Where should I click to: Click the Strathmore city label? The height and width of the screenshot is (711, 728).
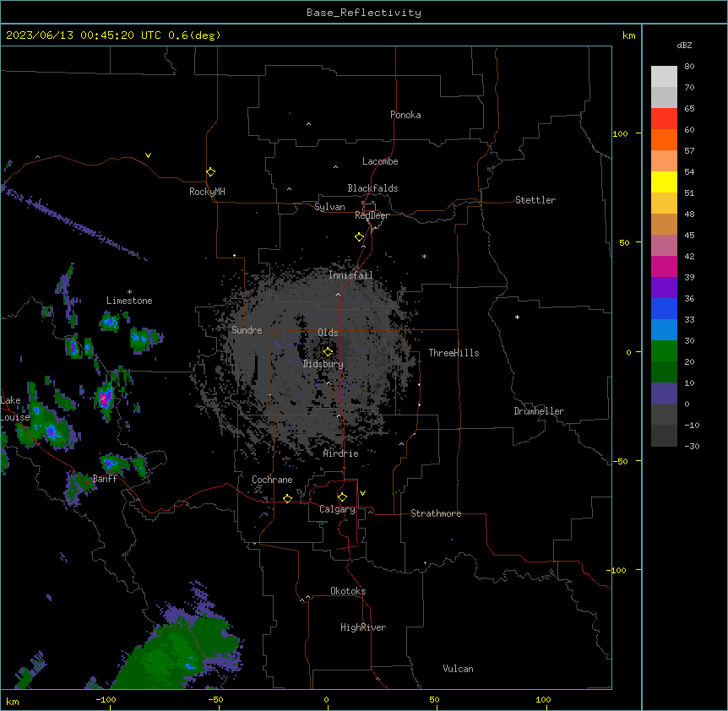[x=436, y=513]
